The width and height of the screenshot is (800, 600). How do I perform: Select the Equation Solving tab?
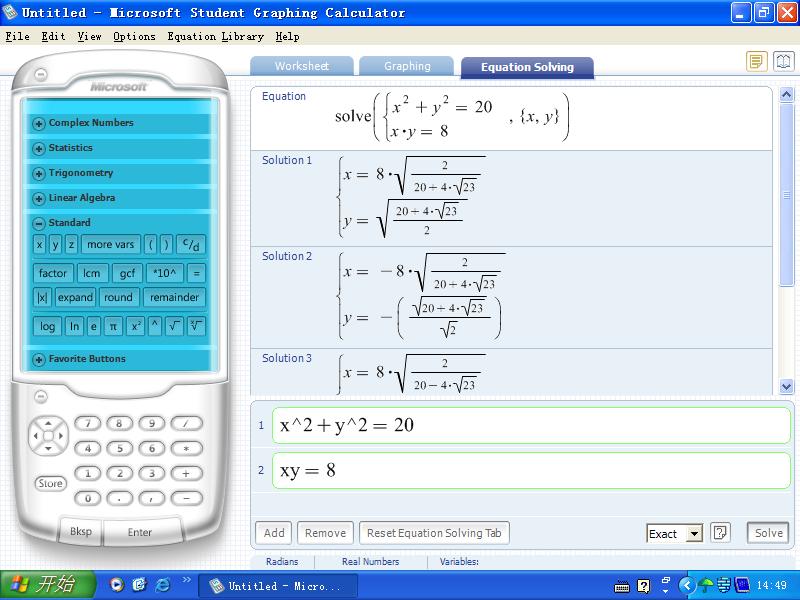click(527, 67)
